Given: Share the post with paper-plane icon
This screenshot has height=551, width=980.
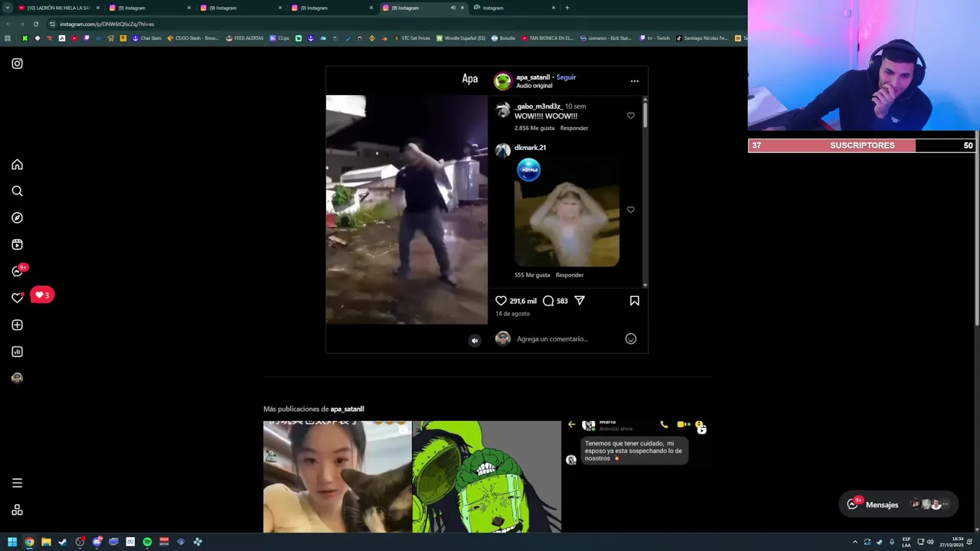Looking at the screenshot, I should pos(580,301).
